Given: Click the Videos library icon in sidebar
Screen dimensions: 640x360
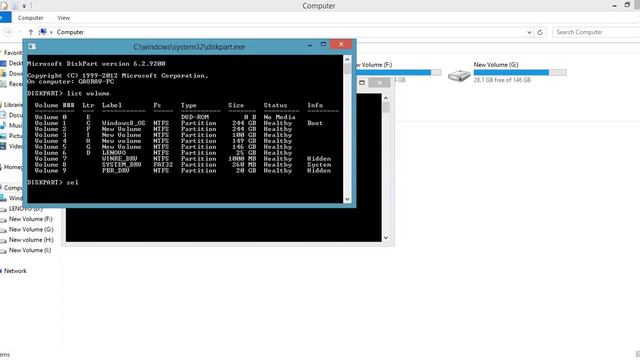Looking at the screenshot, I should (3, 146).
